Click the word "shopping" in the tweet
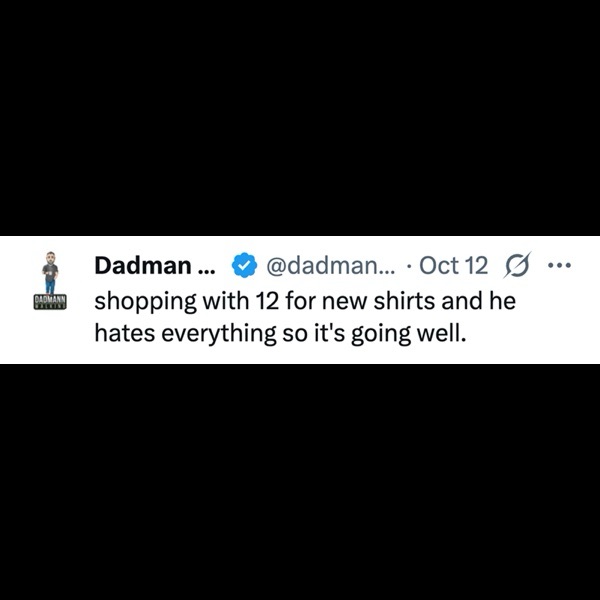This screenshot has width=600, height=600. pos(145,302)
